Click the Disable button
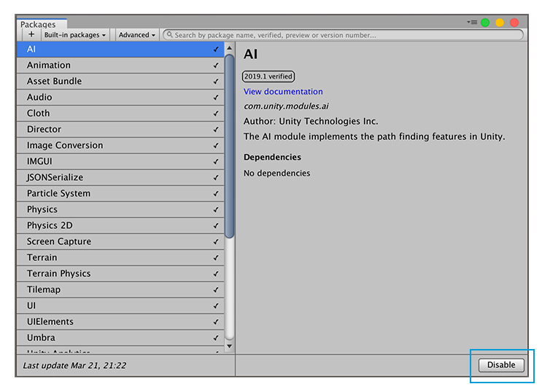 501,365
